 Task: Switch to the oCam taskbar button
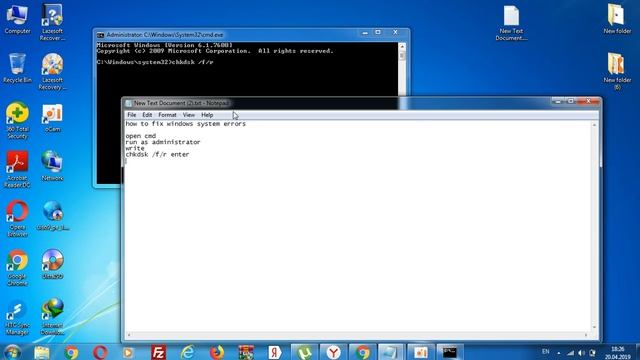point(420,352)
